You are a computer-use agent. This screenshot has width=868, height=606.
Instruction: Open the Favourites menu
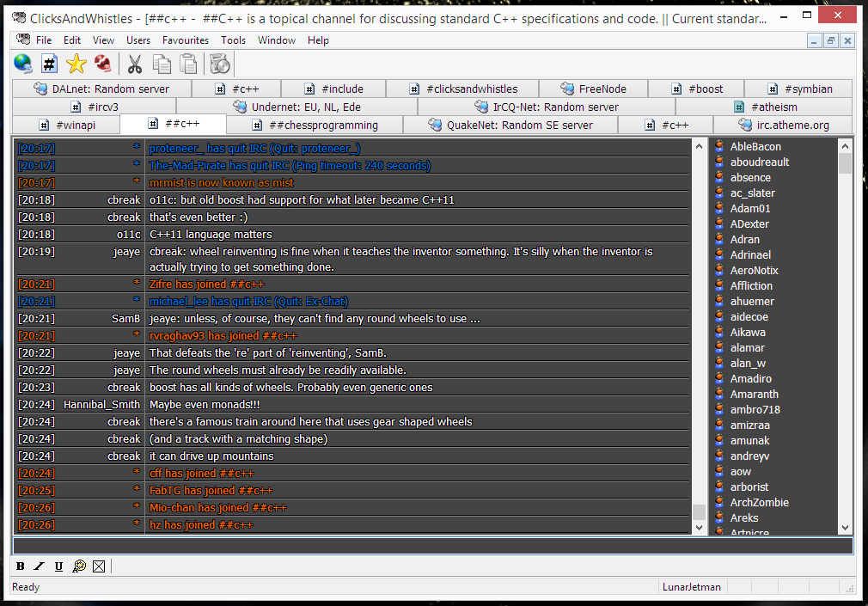(185, 40)
